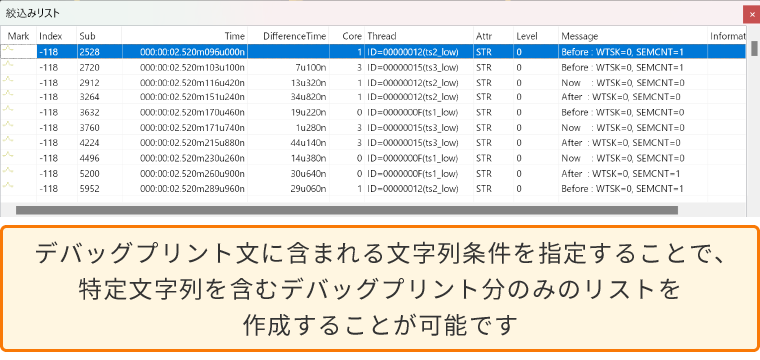This screenshot has height=360, width=760.
Task: Select the Sub value 5952
Action: pos(90,188)
